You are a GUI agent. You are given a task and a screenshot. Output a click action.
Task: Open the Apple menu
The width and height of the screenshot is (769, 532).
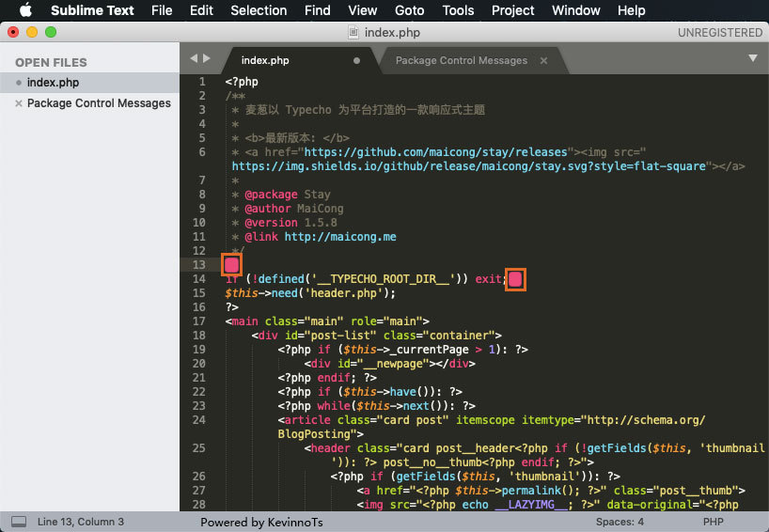(x=25, y=10)
